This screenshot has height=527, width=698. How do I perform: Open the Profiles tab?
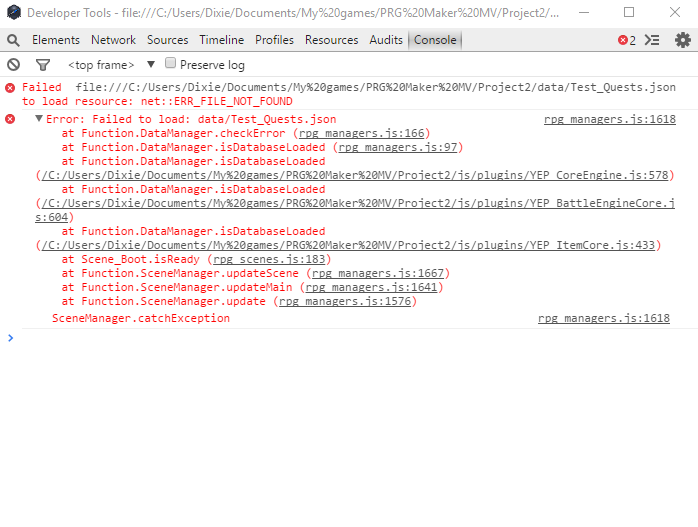[274, 40]
